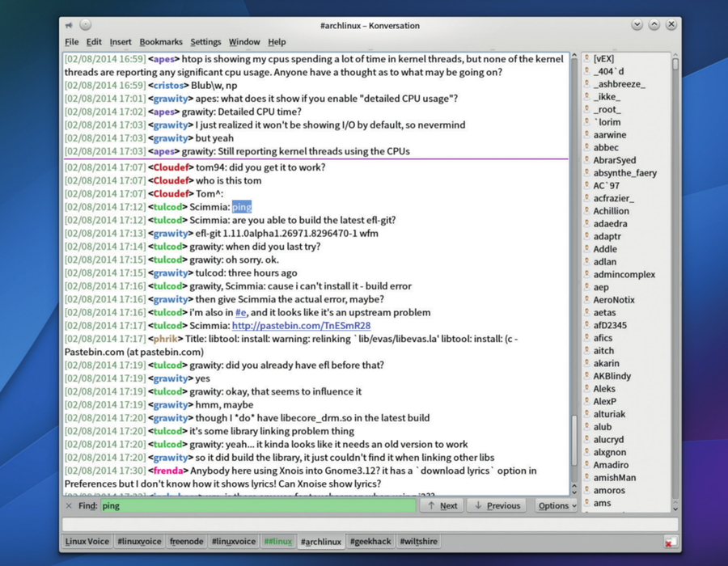
Task: Open the #e channel link
Action: pyautogui.click(x=240, y=313)
